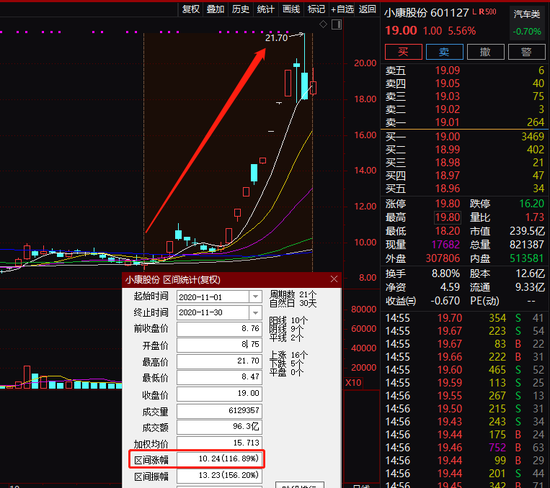Click the stock title 小康股份 601127
Screen dimensions: 550x488
[x=426, y=13]
